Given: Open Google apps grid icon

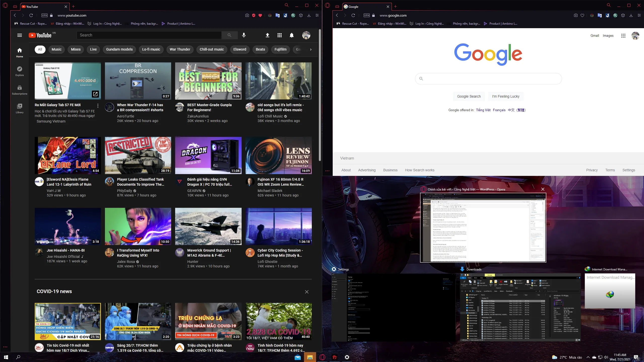Looking at the screenshot, I should (x=623, y=36).
